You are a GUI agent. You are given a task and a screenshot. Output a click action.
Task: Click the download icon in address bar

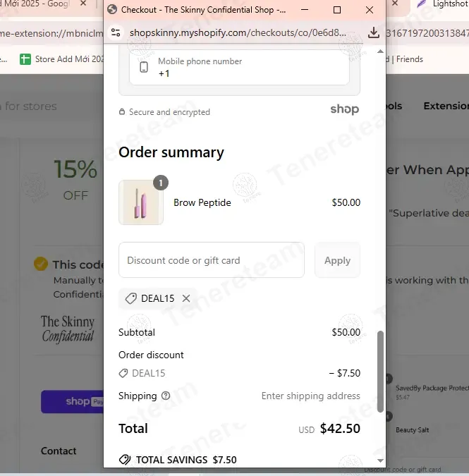coord(374,32)
